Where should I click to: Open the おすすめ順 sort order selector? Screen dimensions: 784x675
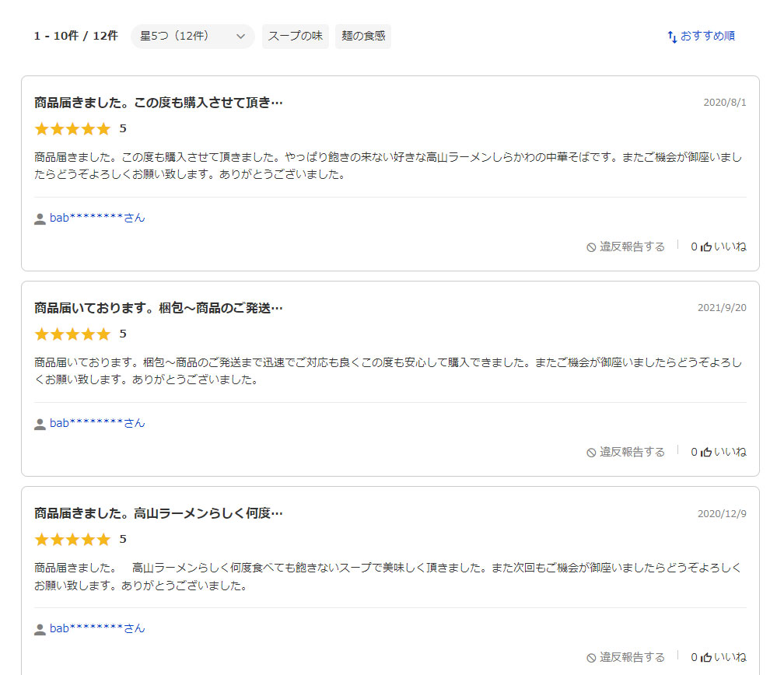point(701,36)
